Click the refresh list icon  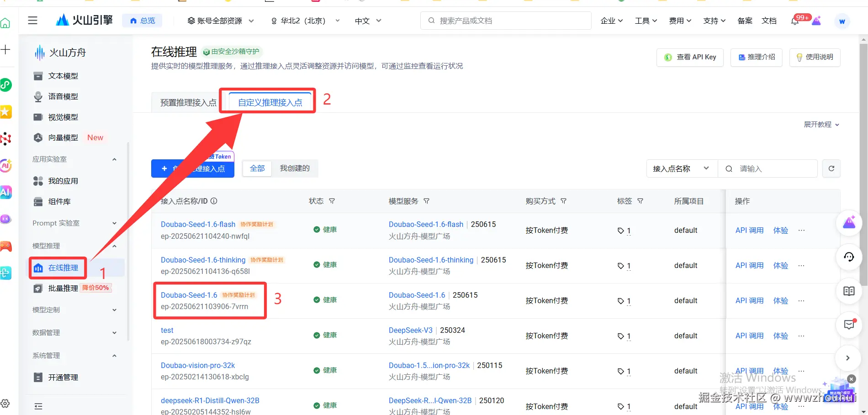tap(831, 168)
